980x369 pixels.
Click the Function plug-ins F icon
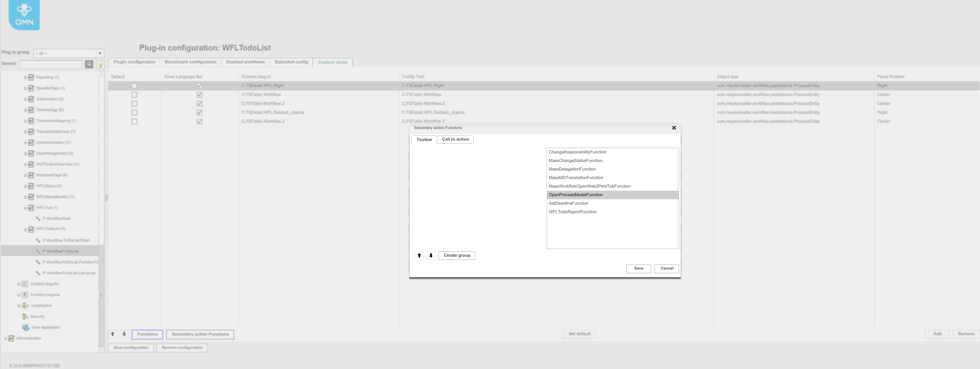click(x=25, y=295)
